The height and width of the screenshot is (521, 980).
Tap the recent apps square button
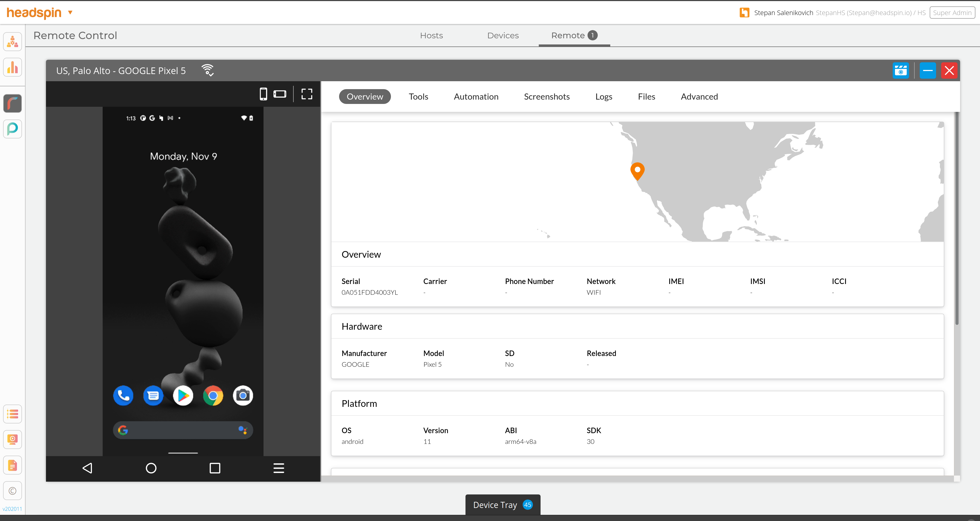215,468
